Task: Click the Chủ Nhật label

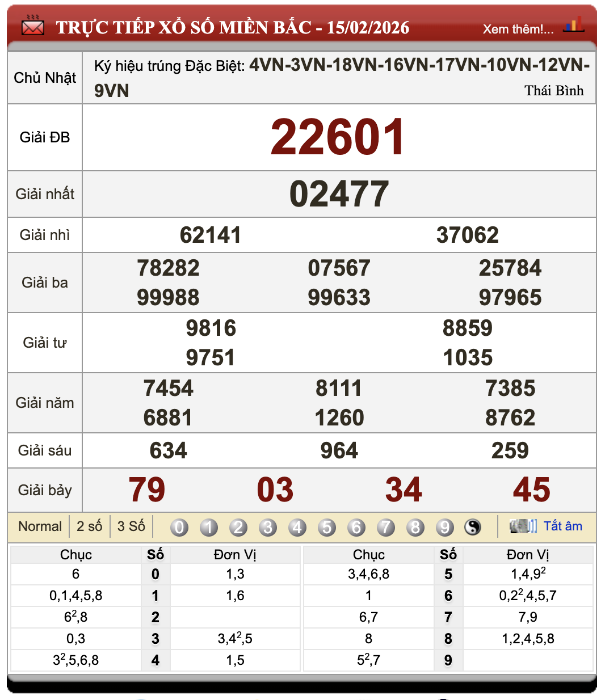Action: click(x=44, y=77)
